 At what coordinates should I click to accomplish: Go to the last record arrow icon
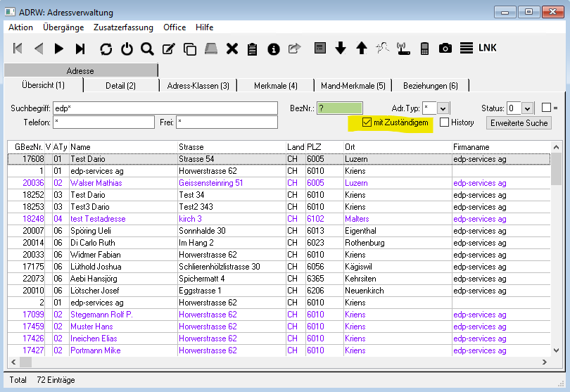click(80, 49)
